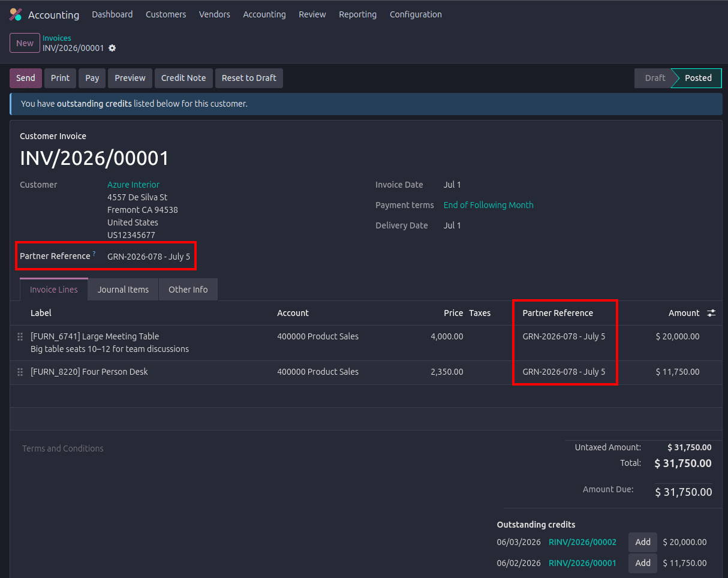
Task: Open the End of Following Month payment terms
Action: coord(488,205)
